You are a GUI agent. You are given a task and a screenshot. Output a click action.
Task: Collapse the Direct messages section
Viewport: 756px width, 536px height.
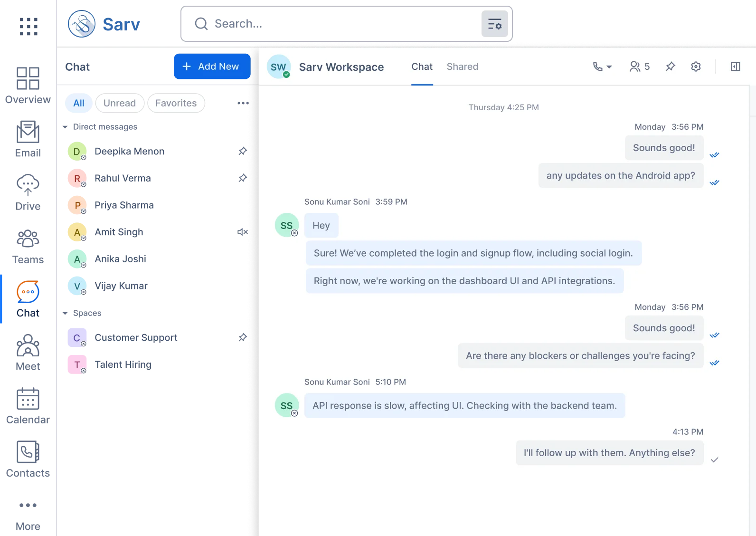pyautogui.click(x=65, y=127)
